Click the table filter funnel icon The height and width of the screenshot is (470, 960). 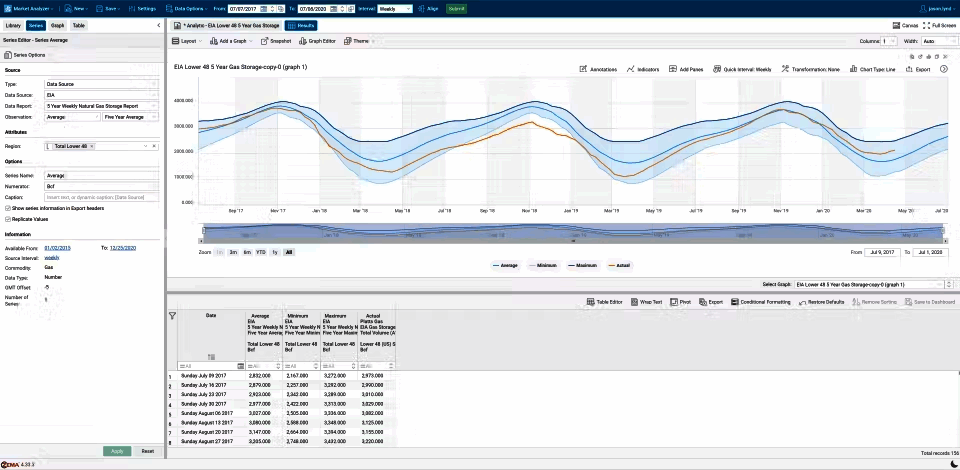tap(172, 316)
